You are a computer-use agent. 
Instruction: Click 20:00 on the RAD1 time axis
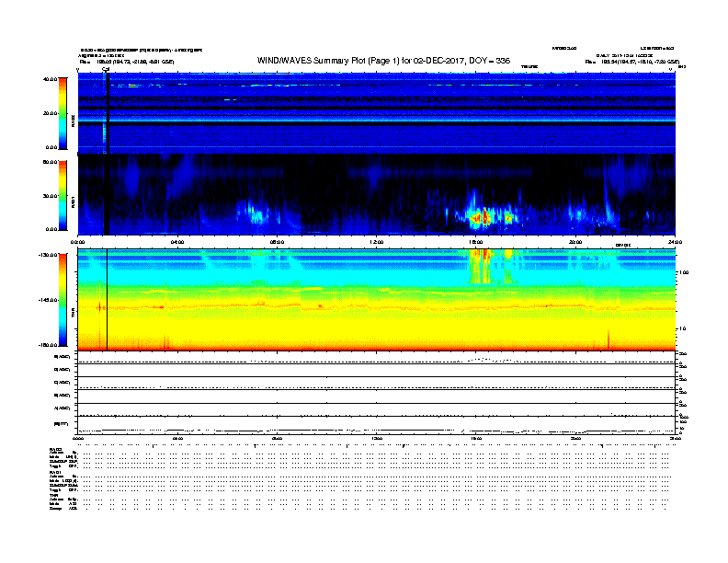click(575, 242)
